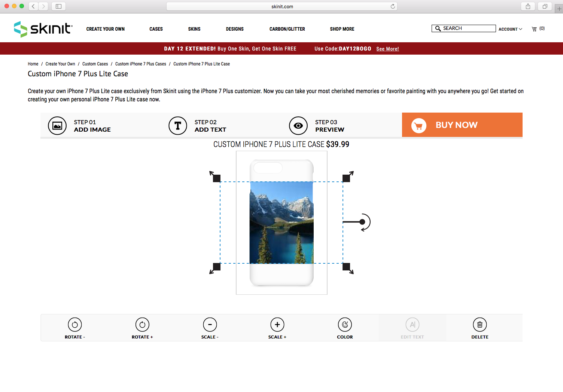Screen dimensions: 563x392
Task: Open the Color palette icon
Action: click(345, 325)
